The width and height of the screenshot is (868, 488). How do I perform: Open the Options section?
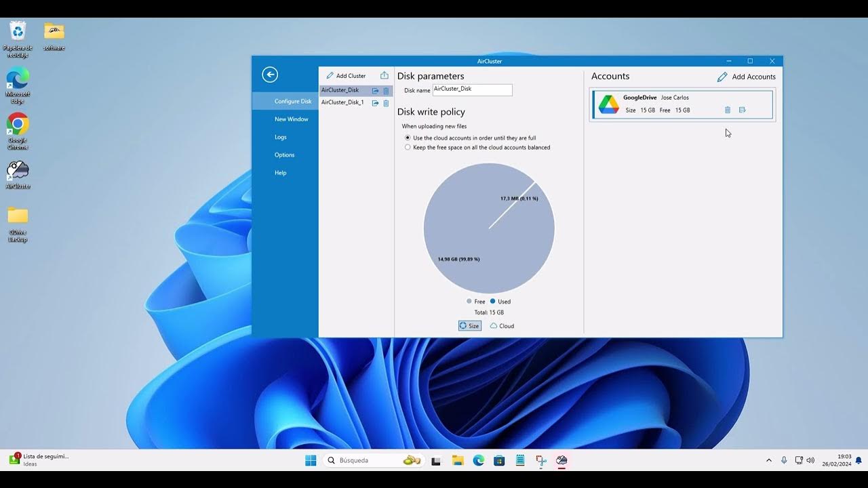tap(285, 155)
